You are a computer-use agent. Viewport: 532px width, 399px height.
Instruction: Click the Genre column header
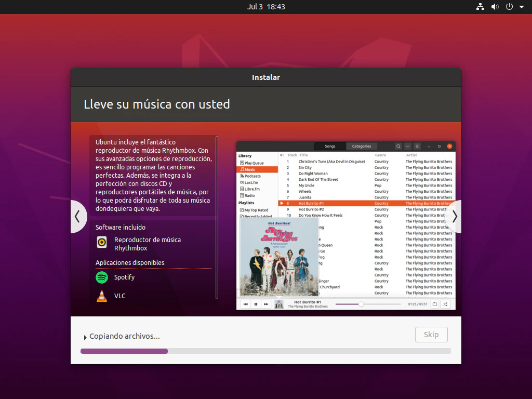click(380, 155)
